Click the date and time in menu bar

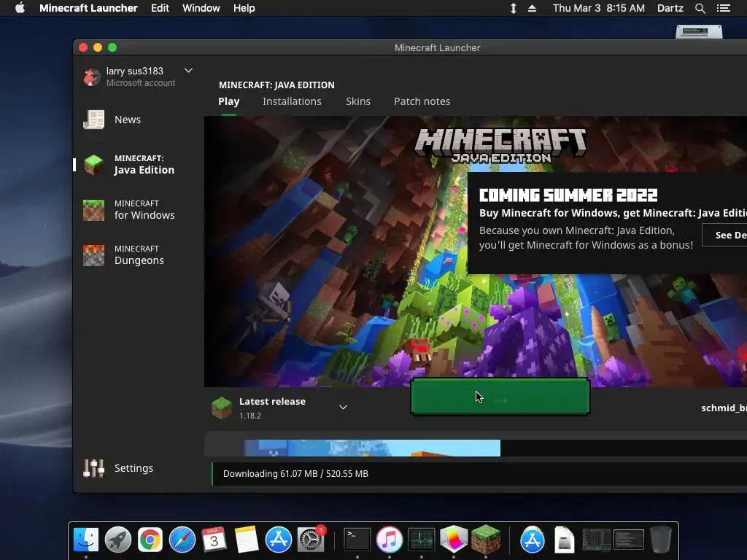pos(599,8)
